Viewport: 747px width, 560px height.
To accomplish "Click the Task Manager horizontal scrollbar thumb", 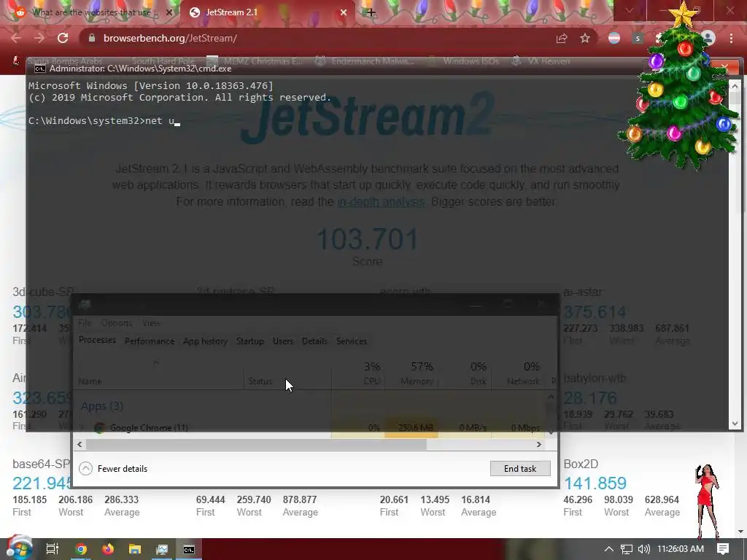I will pyautogui.click(x=256, y=444).
